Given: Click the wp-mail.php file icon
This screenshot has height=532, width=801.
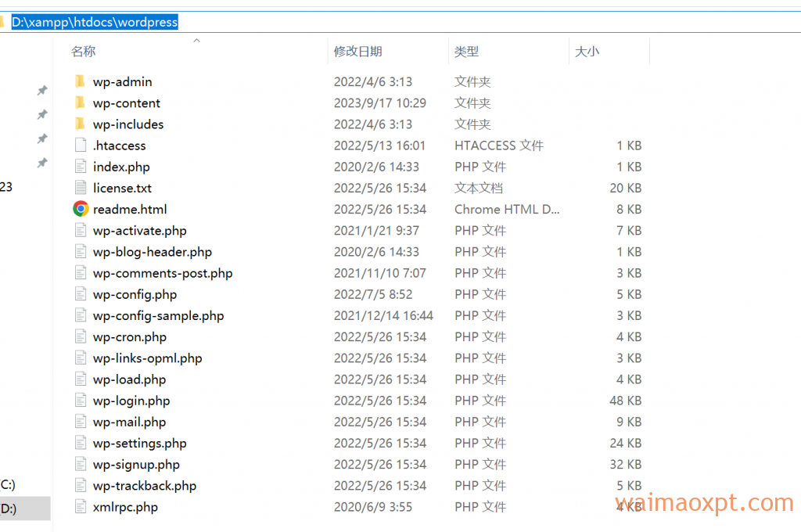Looking at the screenshot, I should pyautogui.click(x=81, y=422).
